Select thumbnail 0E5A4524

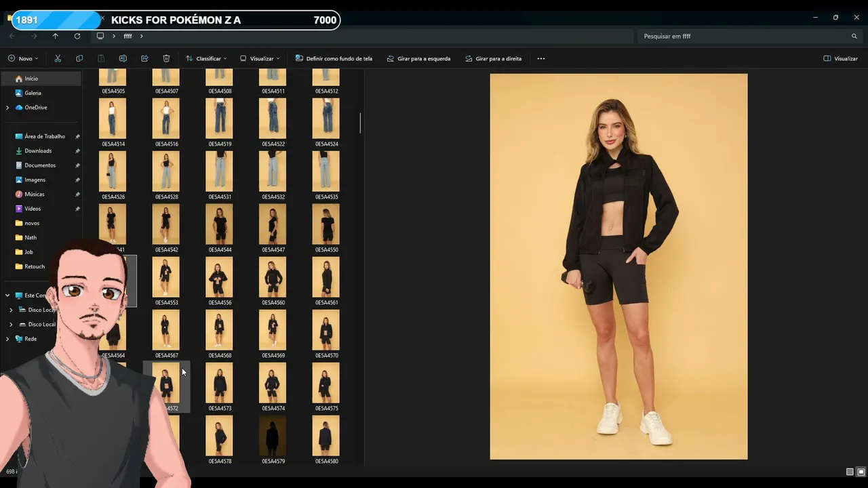326,119
